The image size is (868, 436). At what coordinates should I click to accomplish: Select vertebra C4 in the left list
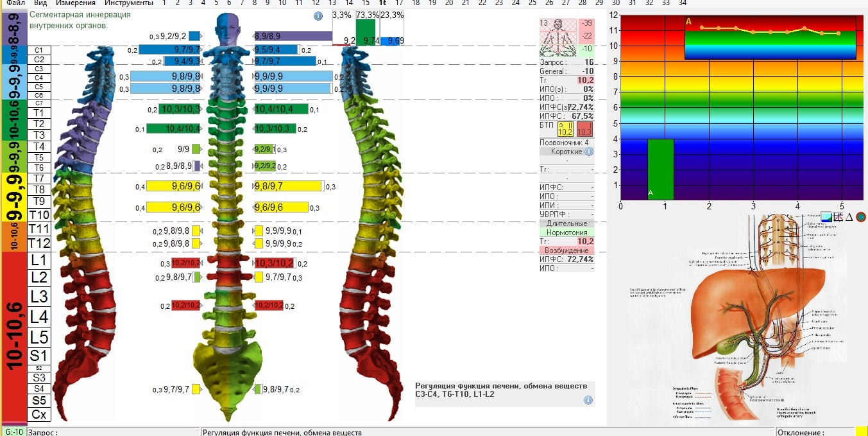[38, 78]
